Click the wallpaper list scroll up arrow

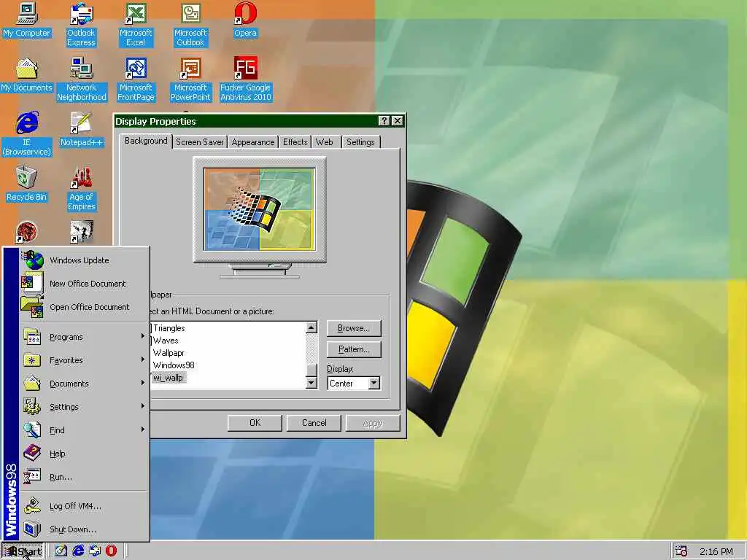click(311, 327)
